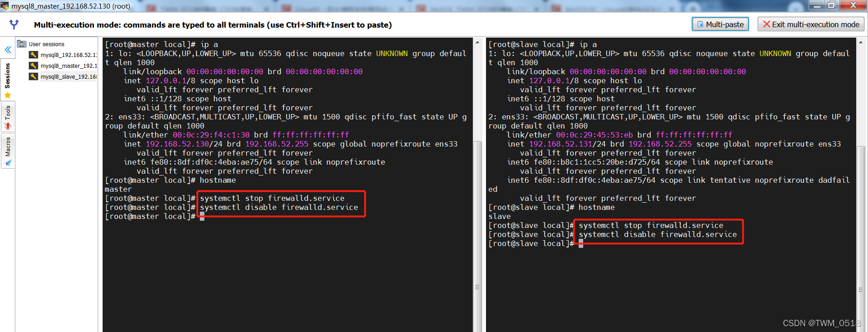This screenshot has height=332, width=868.
Task: Click the key icon of mysql8_master session
Action: pyautogui.click(x=33, y=66)
